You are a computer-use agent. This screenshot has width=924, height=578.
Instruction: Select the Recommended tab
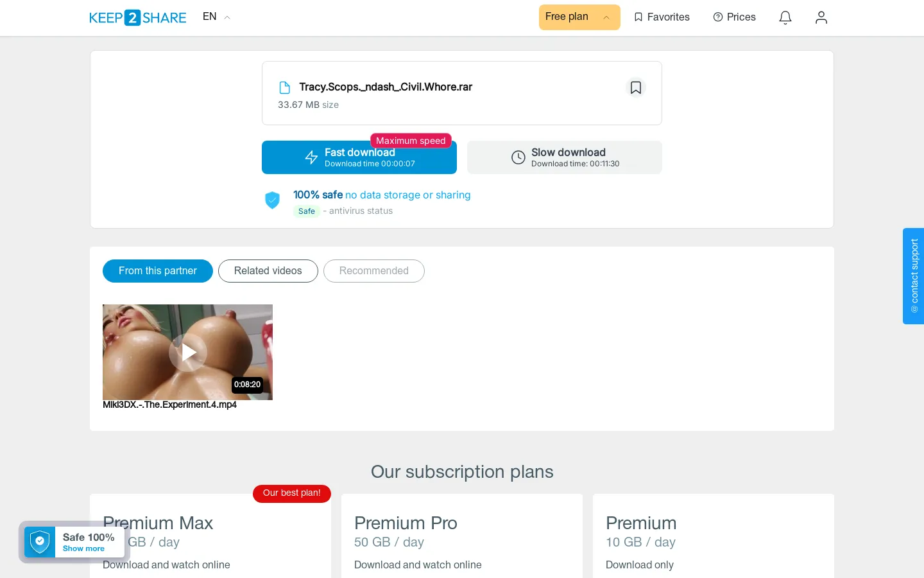click(374, 271)
